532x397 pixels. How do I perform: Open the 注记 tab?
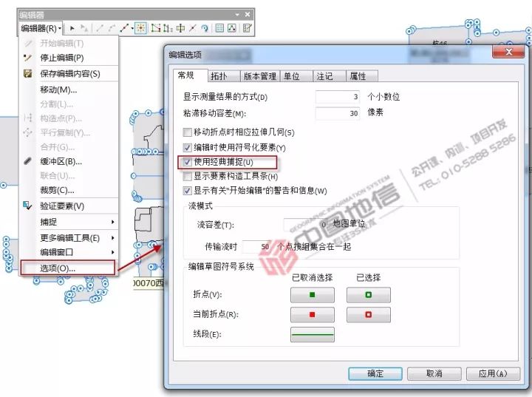(x=329, y=76)
